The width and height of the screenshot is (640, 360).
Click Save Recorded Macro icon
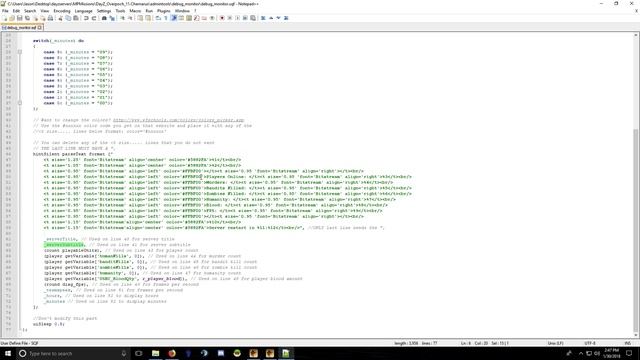tap(253, 18)
